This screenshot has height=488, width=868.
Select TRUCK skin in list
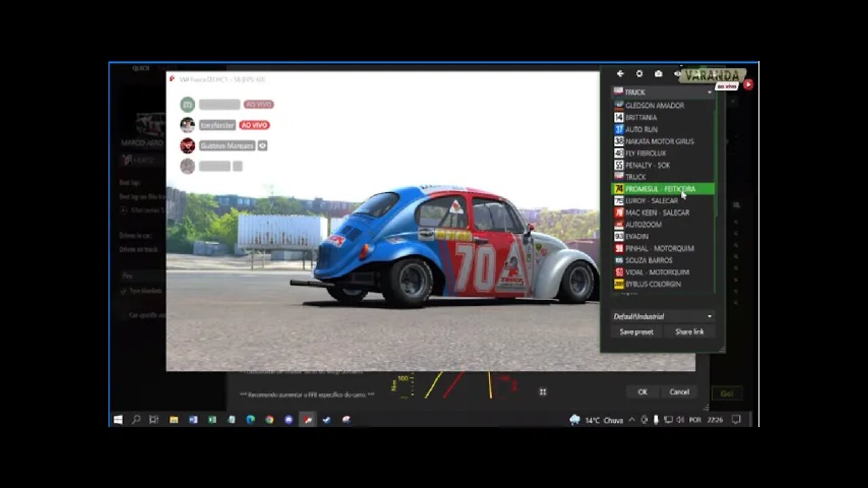click(x=663, y=177)
